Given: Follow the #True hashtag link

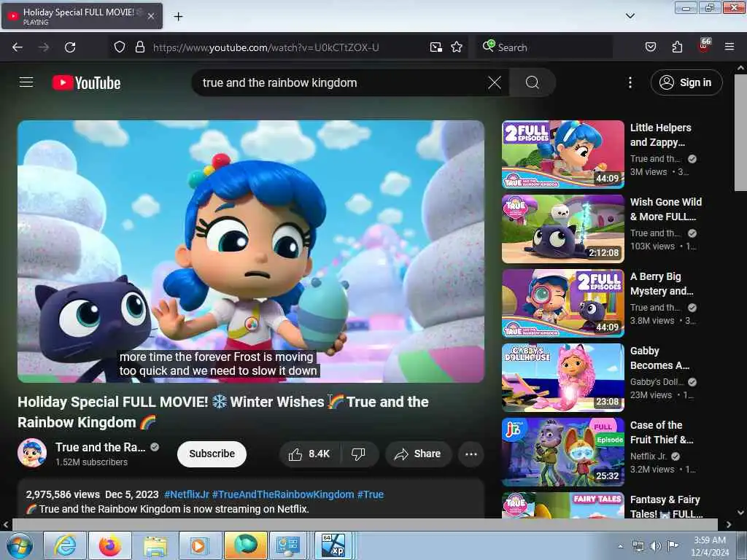Looking at the screenshot, I should point(370,494).
